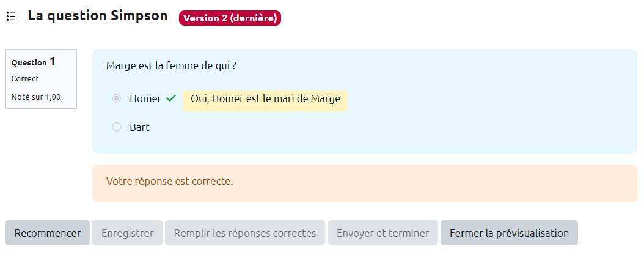Click the Homer answer label
The image size is (644, 260).
point(145,98)
